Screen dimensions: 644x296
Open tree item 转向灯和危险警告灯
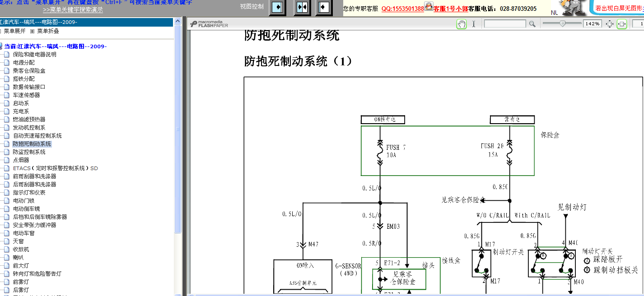tap(37, 273)
